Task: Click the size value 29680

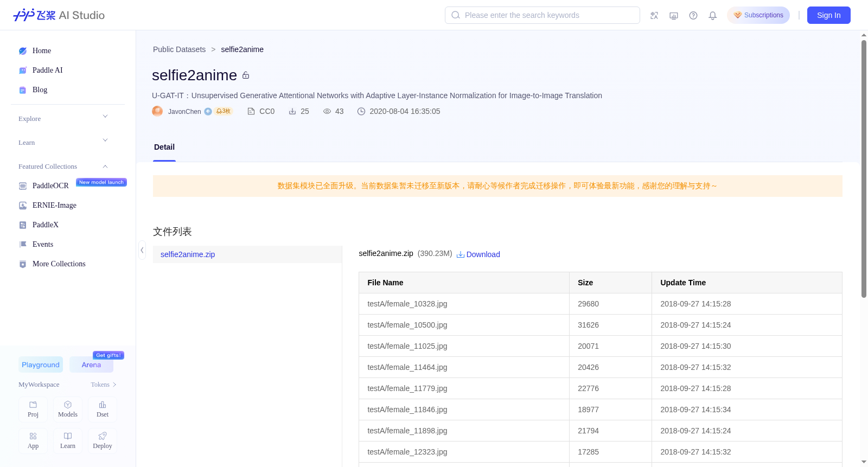Action: click(588, 304)
